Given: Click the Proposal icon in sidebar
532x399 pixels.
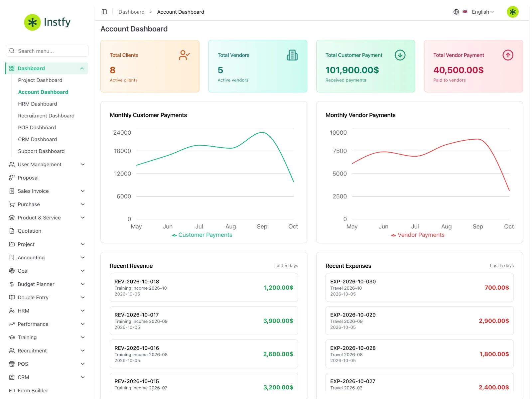Looking at the screenshot, I should click(x=12, y=178).
